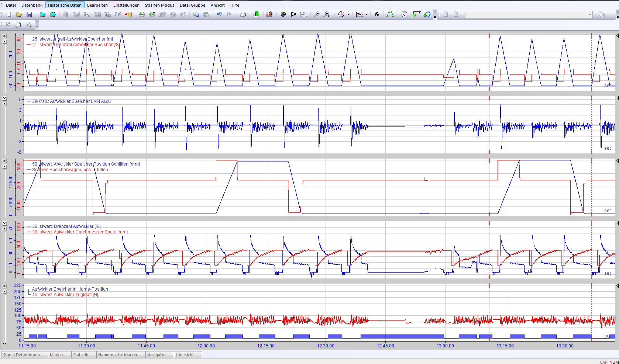
Task: Click the Print toolbar icon
Action: tap(243, 14)
